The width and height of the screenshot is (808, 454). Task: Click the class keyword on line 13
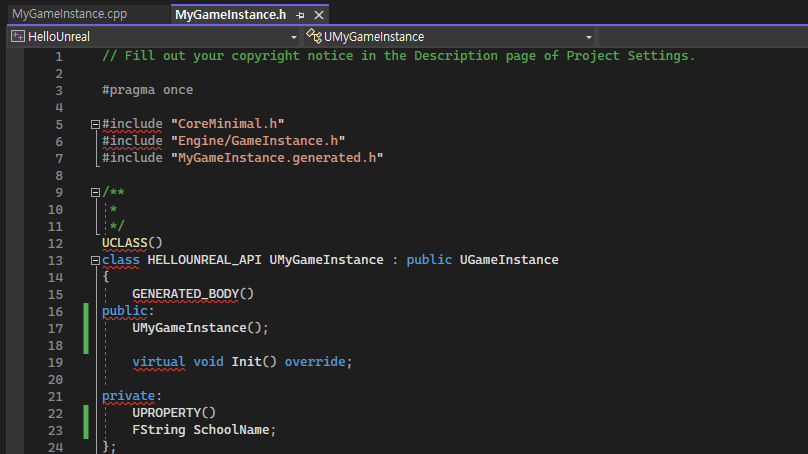click(121, 260)
